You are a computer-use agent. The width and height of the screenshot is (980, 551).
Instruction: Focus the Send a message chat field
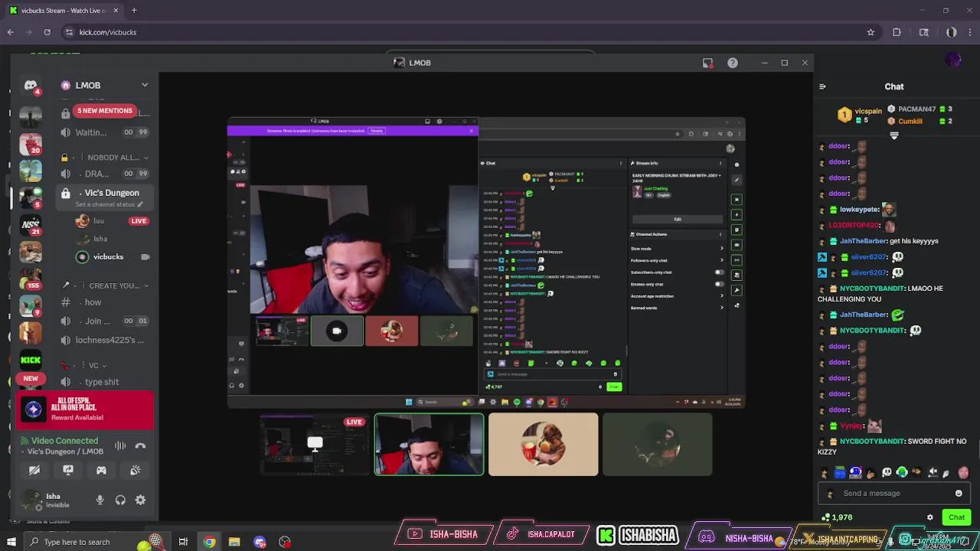coord(895,494)
